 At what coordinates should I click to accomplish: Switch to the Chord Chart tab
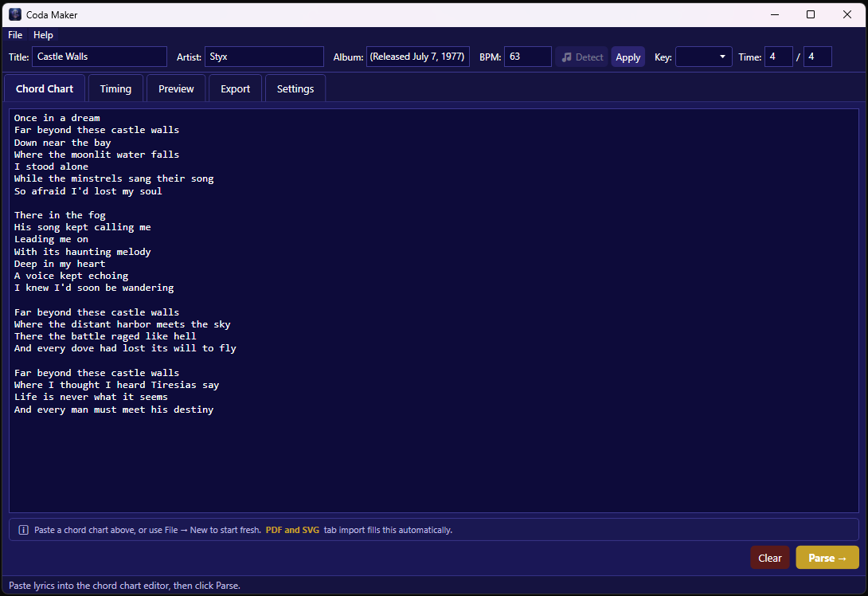(x=45, y=88)
